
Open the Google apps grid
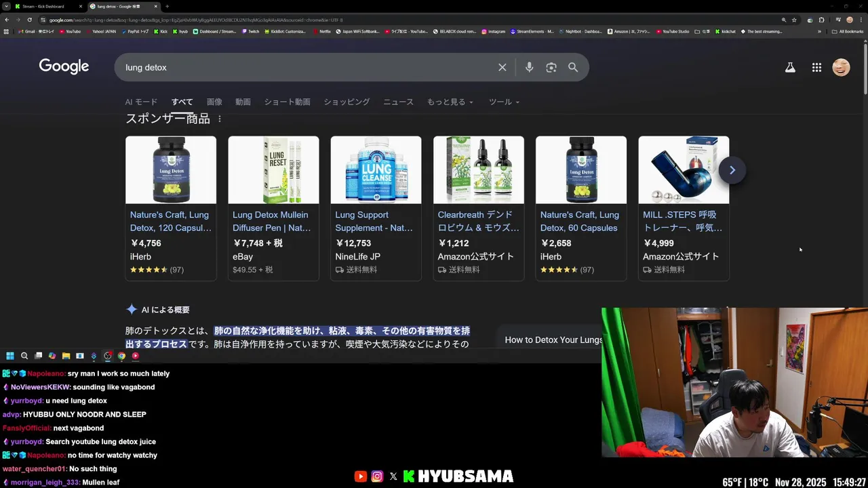tap(816, 67)
